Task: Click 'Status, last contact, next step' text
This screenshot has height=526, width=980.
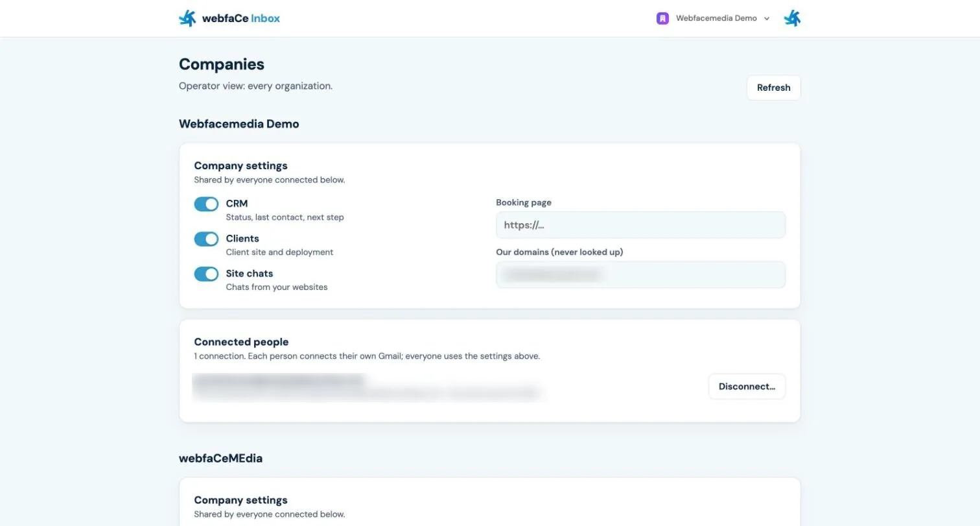Action: (x=285, y=217)
